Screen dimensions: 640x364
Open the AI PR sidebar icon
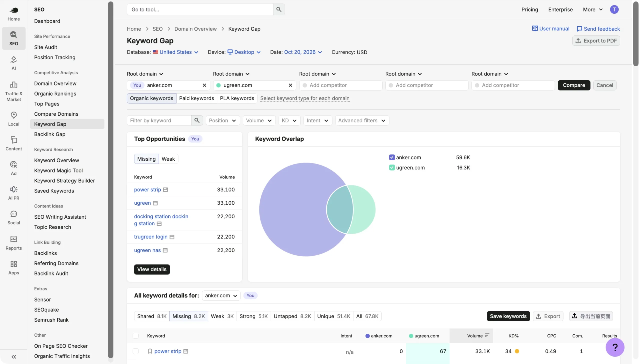click(13, 193)
